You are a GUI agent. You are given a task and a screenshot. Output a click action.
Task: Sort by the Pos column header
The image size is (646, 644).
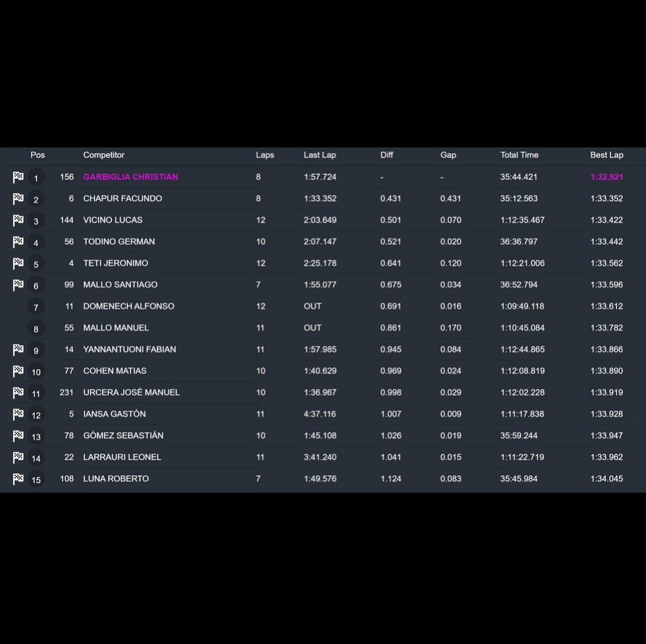coord(38,155)
